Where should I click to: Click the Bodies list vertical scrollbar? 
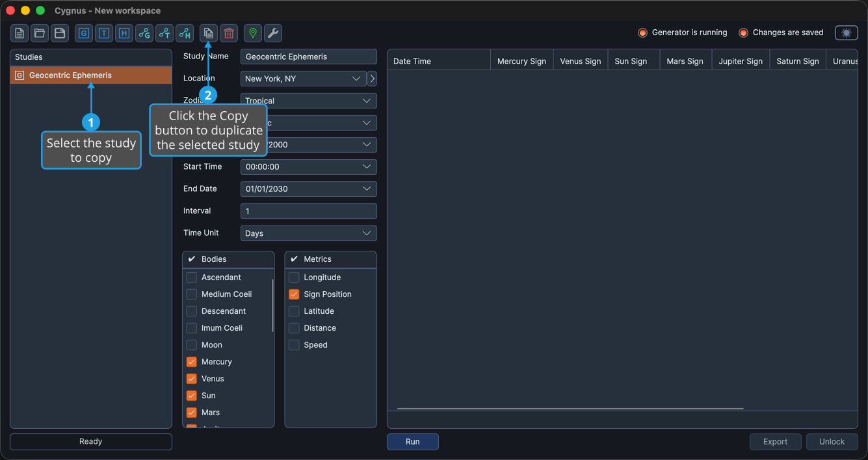(272, 305)
